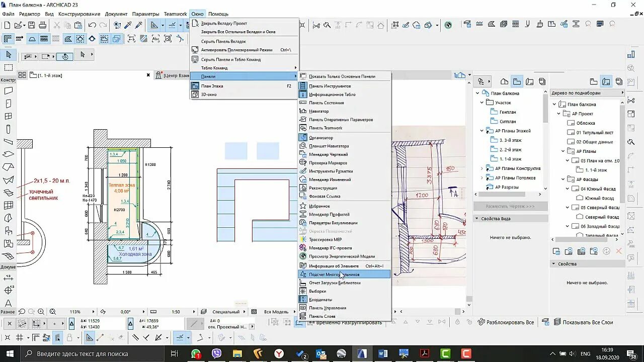Toggle the Панель Управления panel
The height and width of the screenshot is (362, 644).
[345, 308]
